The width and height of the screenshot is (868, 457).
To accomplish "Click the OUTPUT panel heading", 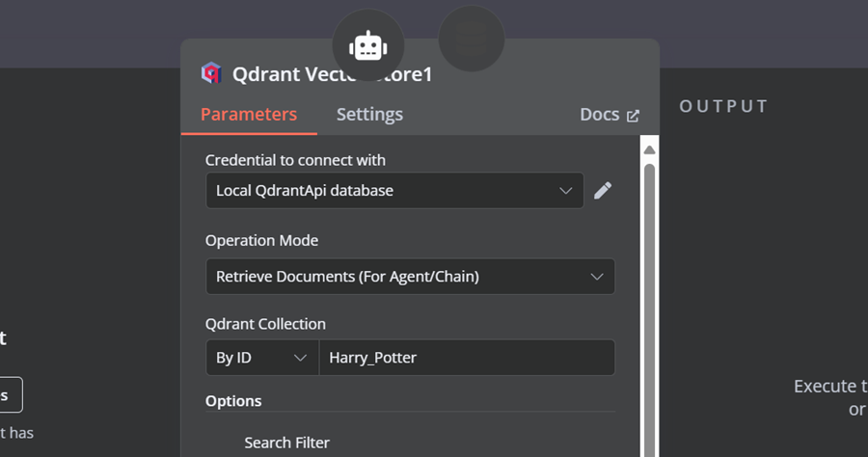I will point(723,106).
